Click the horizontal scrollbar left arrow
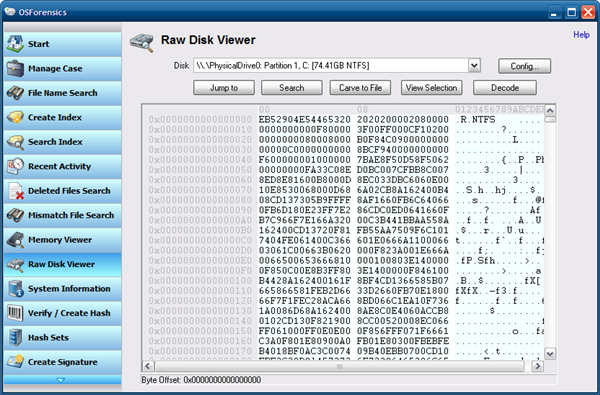This screenshot has width=600, height=395. (x=148, y=366)
